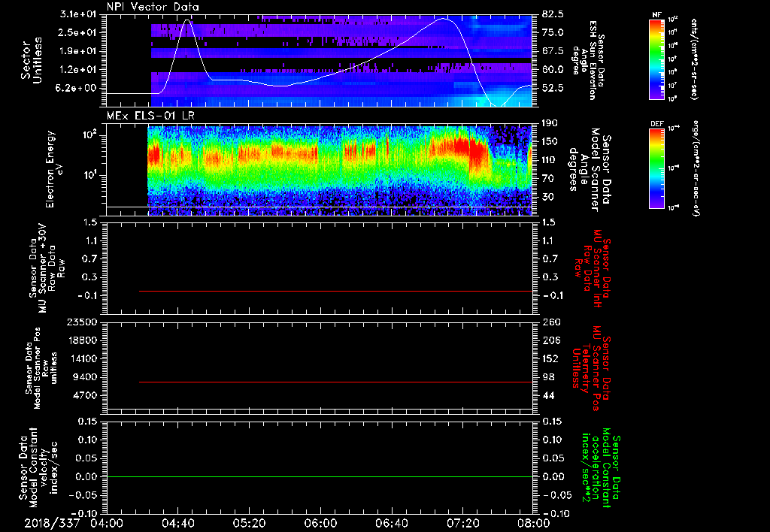Click the "04:40" time axis label
The image size is (770, 532).
pyautogui.click(x=177, y=523)
